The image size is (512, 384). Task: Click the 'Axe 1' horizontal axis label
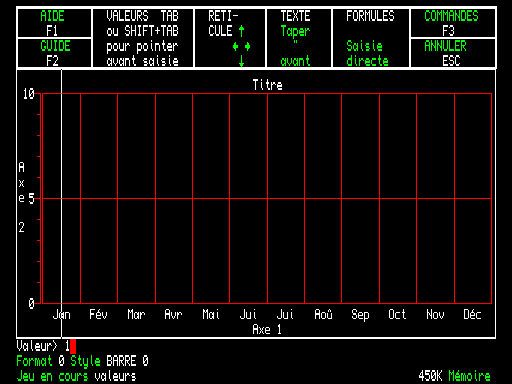[267, 329]
